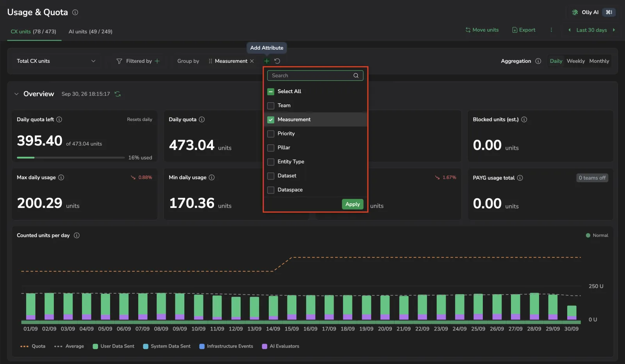Image resolution: width=625 pixels, height=364 pixels.
Task: Toggle the Select All checkbox
Action: 271,92
